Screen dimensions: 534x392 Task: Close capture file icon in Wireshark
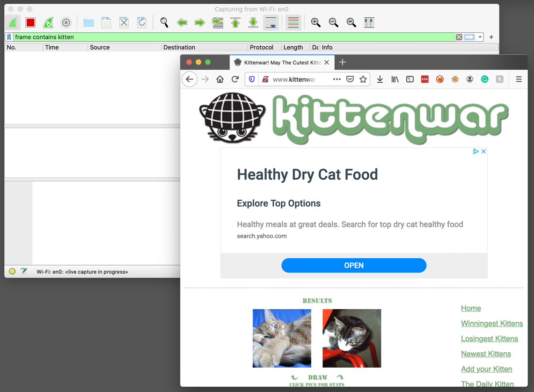pyautogui.click(x=124, y=23)
